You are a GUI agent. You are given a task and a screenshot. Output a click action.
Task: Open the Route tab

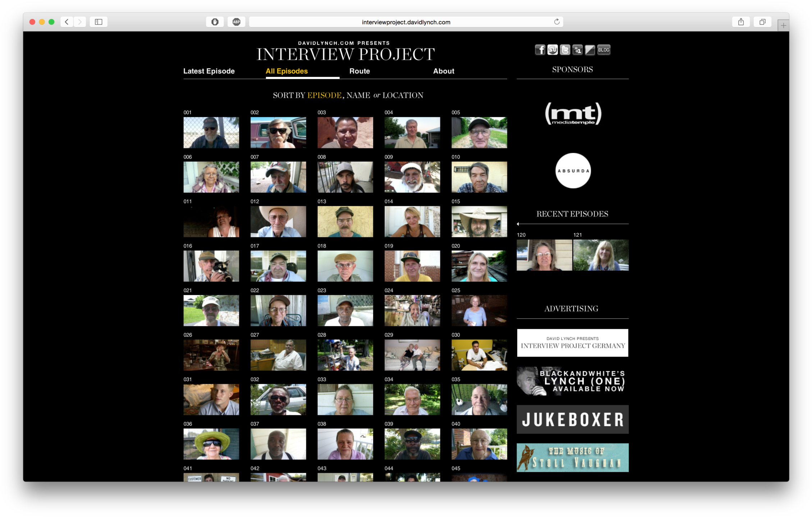(x=359, y=71)
